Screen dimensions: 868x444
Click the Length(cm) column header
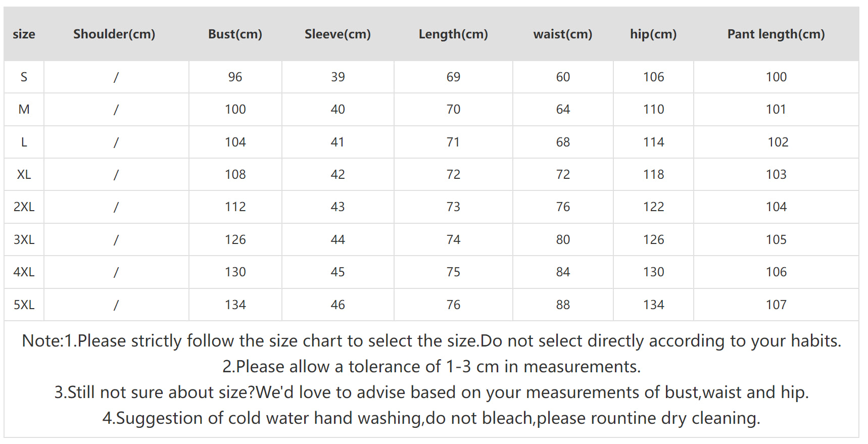(x=453, y=34)
